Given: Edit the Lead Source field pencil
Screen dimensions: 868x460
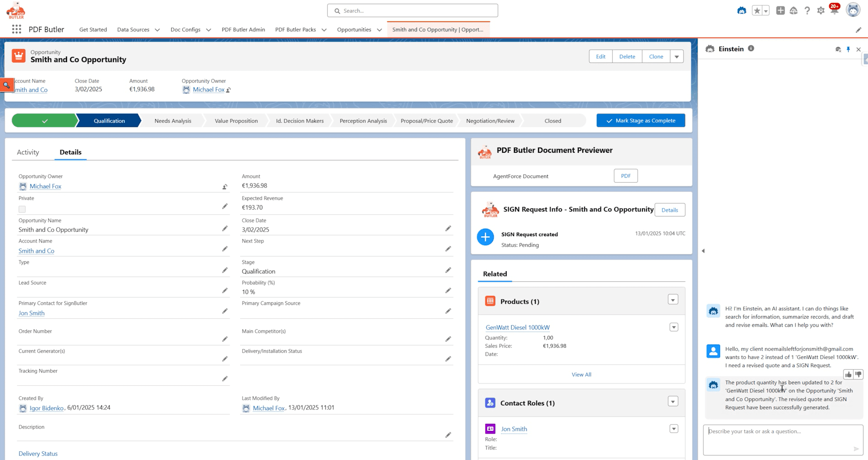Looking at the screenshot, I should [225, 291].
